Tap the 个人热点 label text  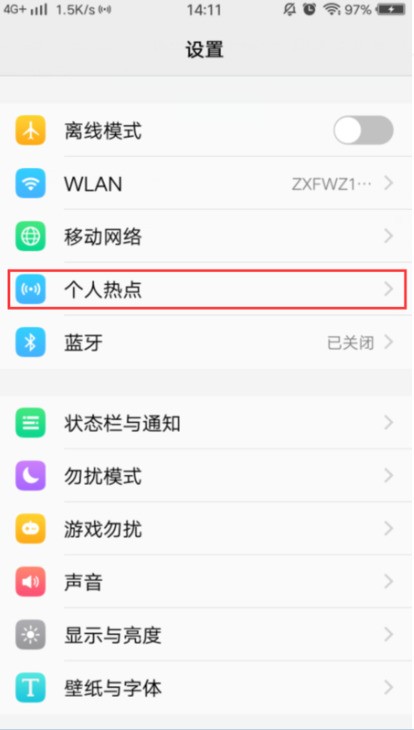click(x=103, y=290)
